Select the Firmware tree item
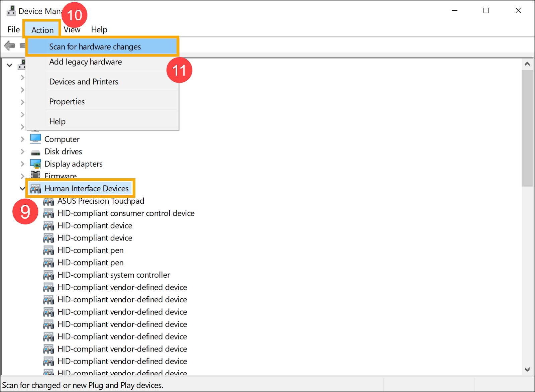535x392 pixels. pyautogui.click(x=61, y=176)
